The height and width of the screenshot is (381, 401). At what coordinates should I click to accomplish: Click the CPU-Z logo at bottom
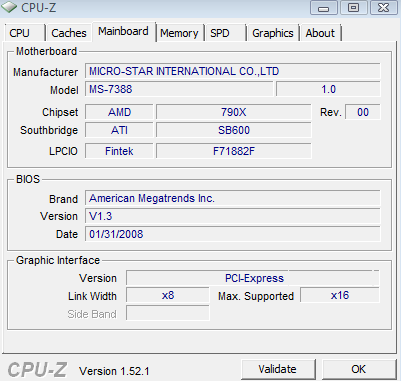pos(37,370)
